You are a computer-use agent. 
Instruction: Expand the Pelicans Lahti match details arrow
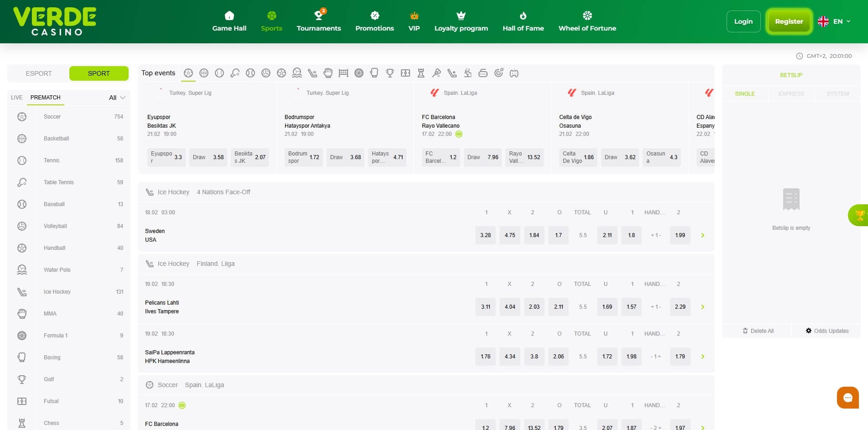[x=702, y=307]
